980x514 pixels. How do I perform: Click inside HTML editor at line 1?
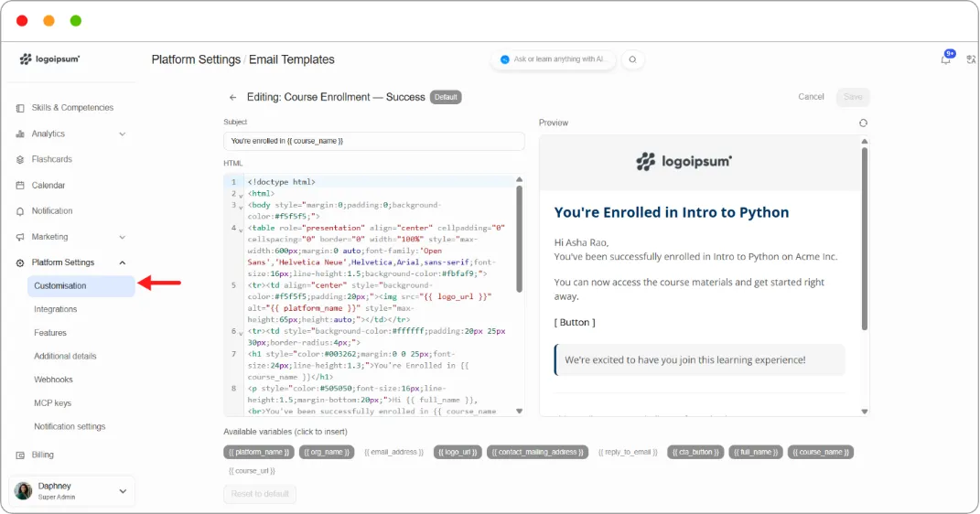[x=382, y=182]
